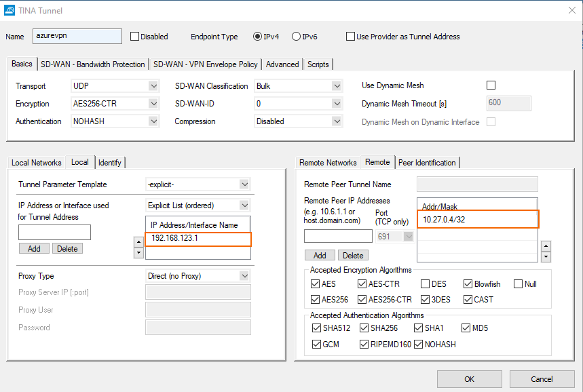Confirm with the OK button
Image resolution: width=583 pixels, height=392 pixels.
click(469, 379)
